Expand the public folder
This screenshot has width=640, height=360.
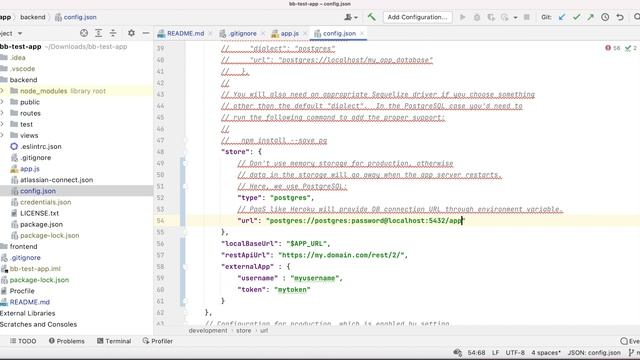point(2,102)
